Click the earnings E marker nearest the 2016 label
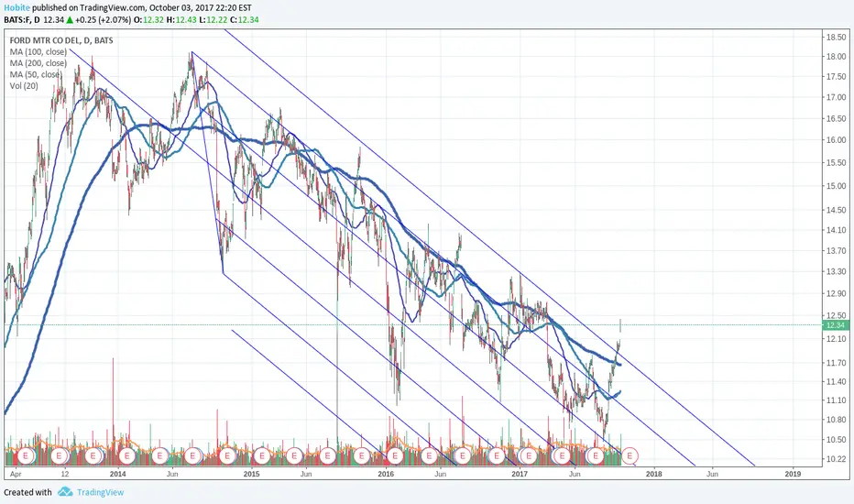The height and width of the screenshot is (504, 854). coord(396,455)
